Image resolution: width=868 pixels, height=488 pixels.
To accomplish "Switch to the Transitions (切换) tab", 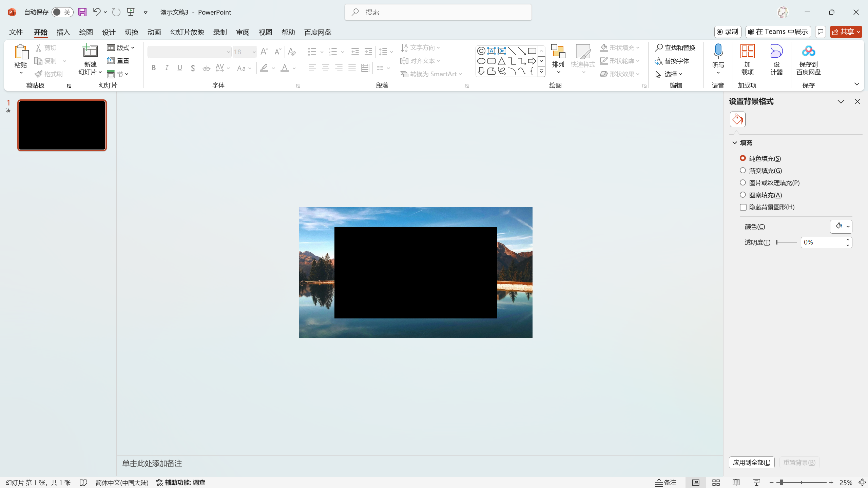I will pyautogui.click(x=131, y=32).
